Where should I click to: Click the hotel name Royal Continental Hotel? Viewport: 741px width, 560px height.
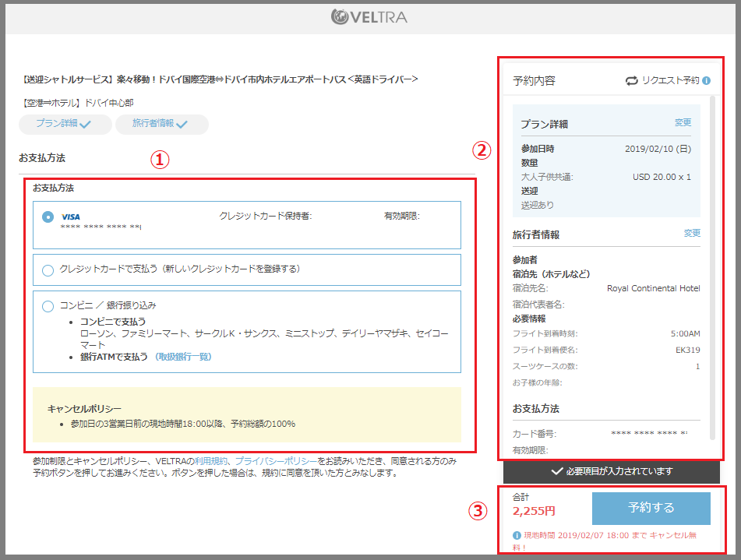(x=654, y=288)
